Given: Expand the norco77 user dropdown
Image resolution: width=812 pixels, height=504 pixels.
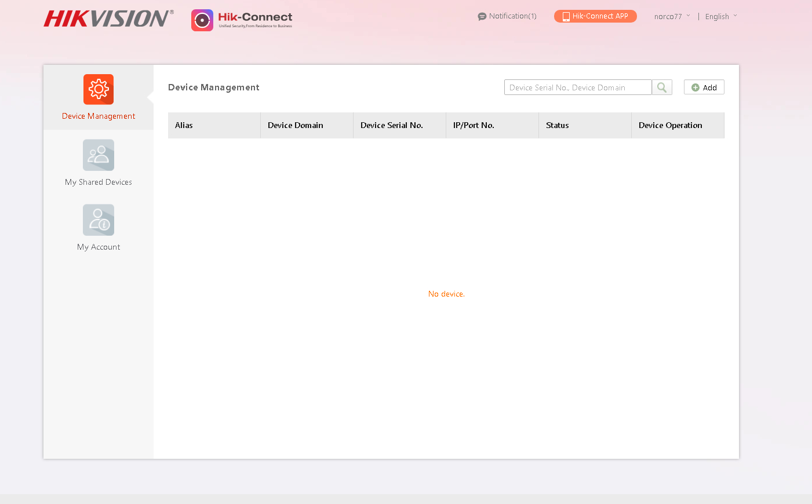Looking at the screenshot, I should click(672, 17).
